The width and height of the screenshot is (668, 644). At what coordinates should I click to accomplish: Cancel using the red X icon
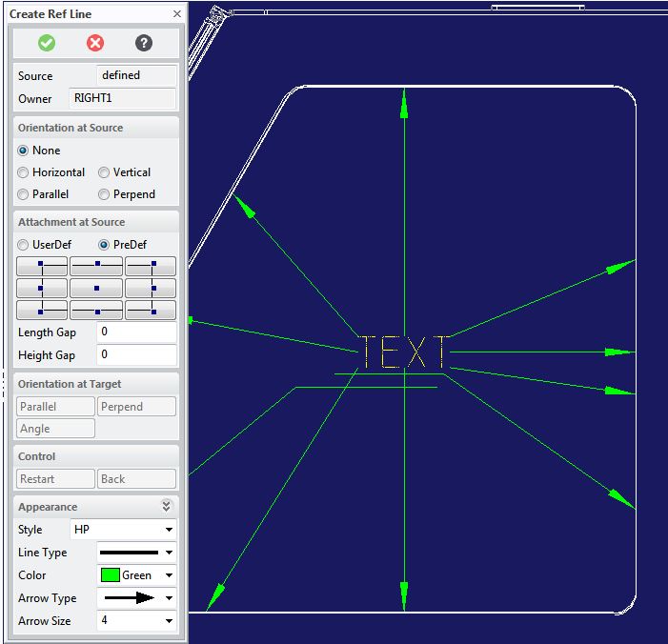coord(95,43)
